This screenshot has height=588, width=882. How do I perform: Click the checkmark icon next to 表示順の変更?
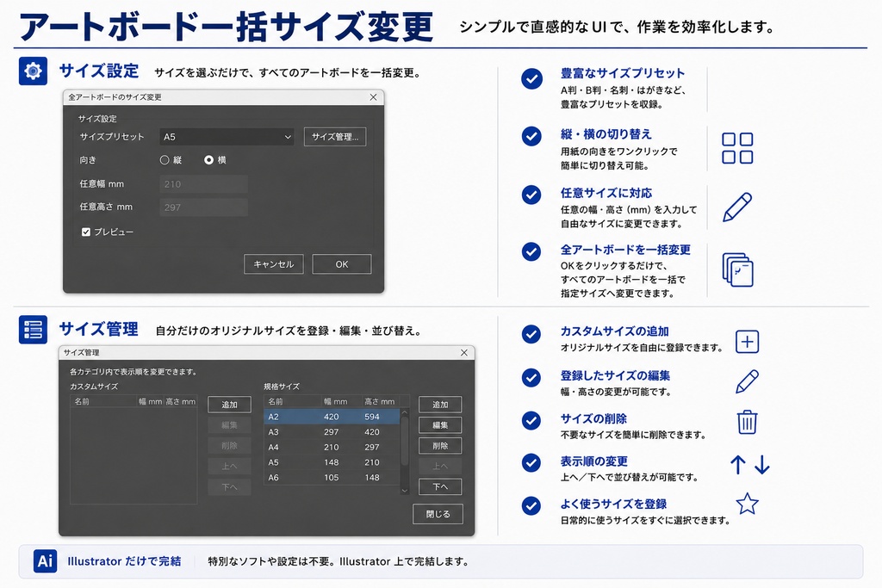click(531, 462)
